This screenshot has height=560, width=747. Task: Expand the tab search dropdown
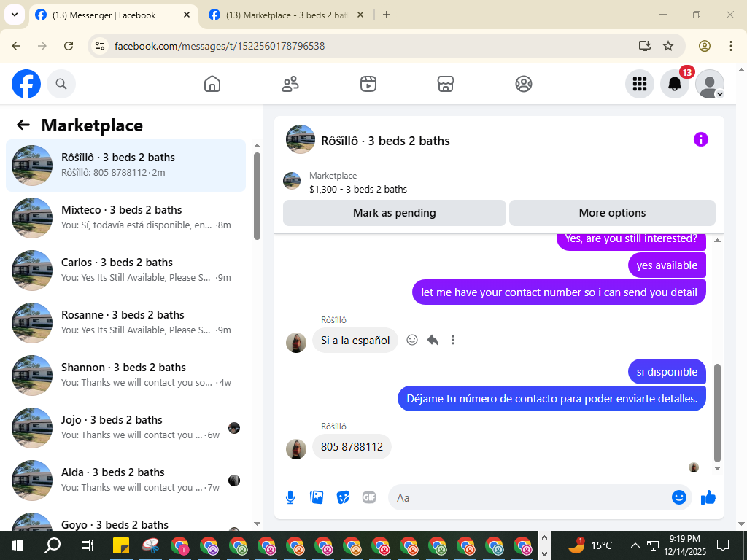(x=15, y=15)
